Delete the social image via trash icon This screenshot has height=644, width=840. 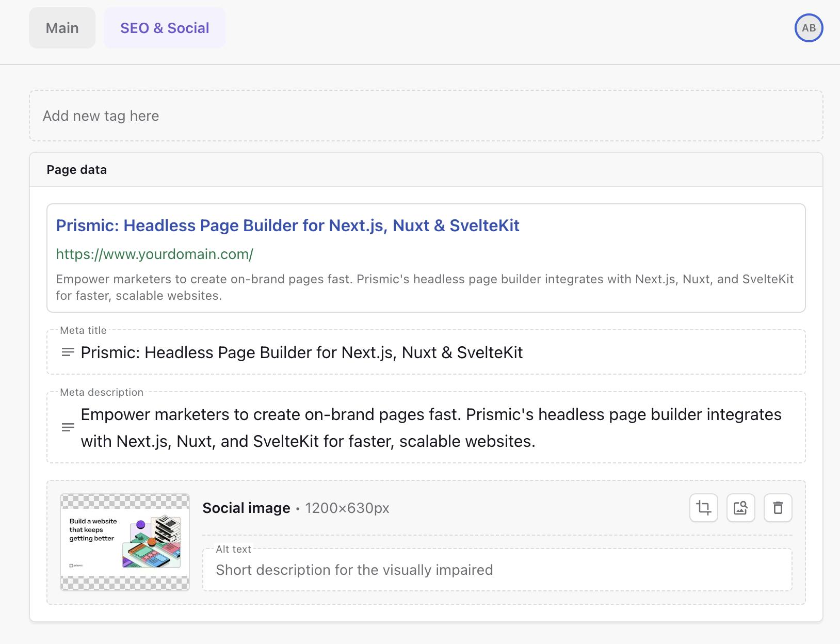point(779,508)
